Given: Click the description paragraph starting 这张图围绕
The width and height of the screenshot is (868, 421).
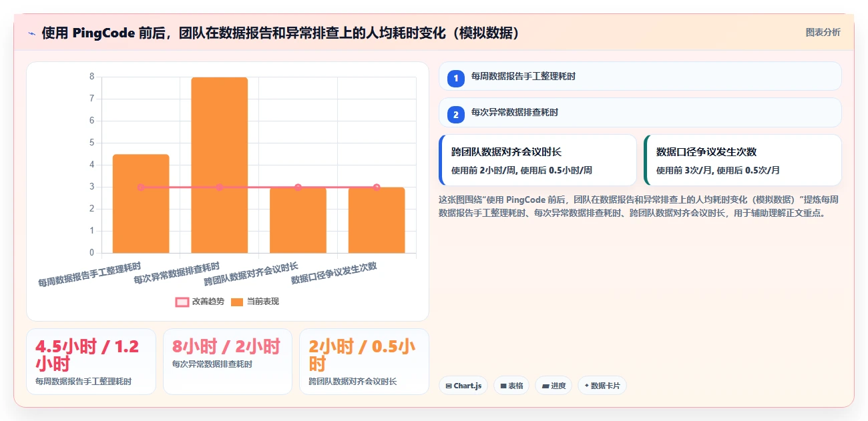Looking at the screenshot, I should (x=639, y=207).
